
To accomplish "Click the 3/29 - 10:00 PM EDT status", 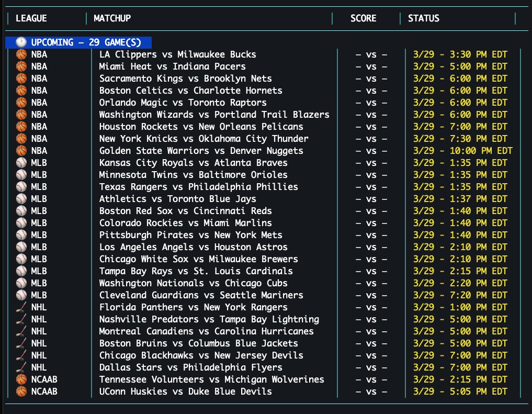I will click(463, 151).
